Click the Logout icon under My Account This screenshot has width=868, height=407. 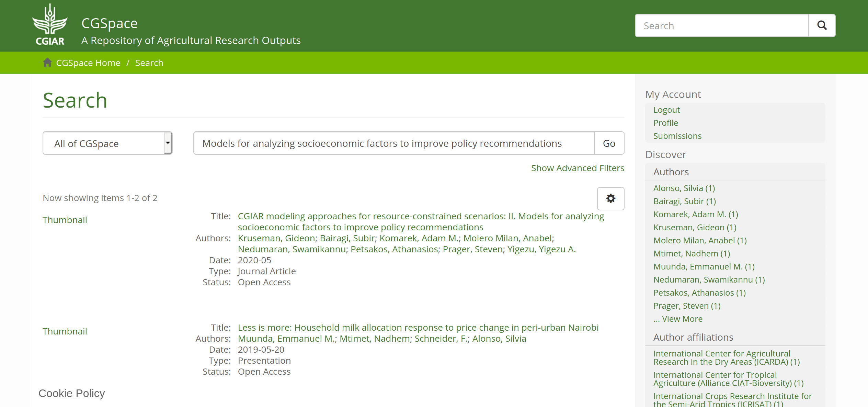point(666,110)
